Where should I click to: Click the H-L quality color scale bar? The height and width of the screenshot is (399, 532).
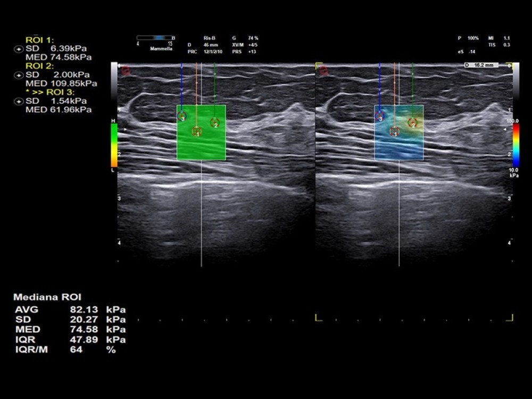(113, 145)
